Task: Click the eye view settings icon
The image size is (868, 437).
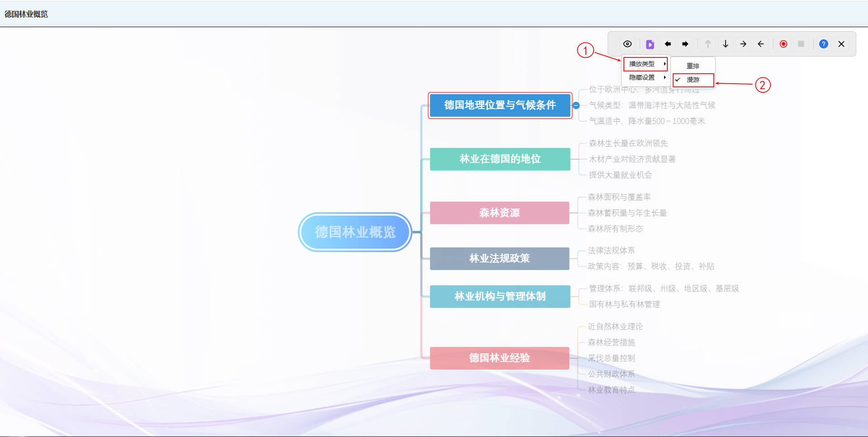Action: (627, 44)
